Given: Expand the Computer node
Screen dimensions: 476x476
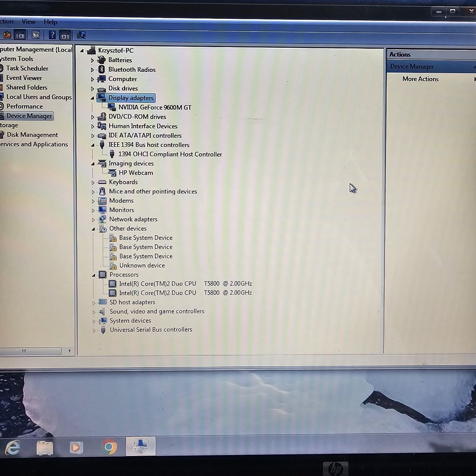Looking at the screenshot, I should (x=92, y=79).
